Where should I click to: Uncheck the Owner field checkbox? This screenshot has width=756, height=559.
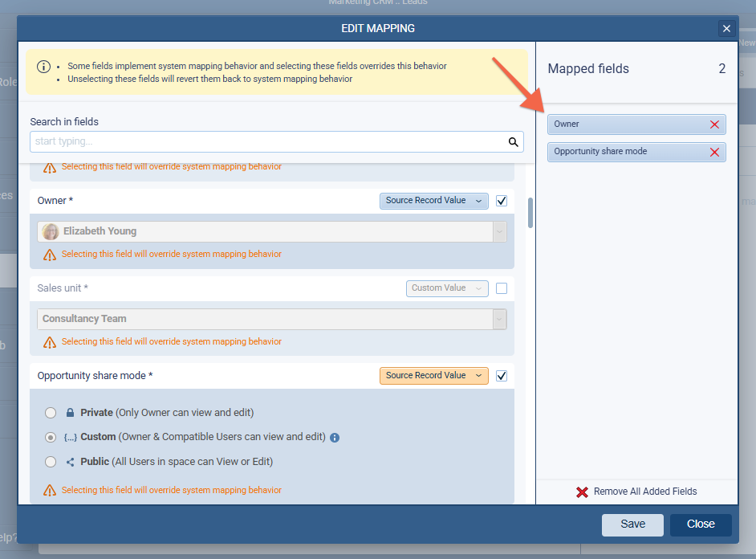(x=502, y=201)
